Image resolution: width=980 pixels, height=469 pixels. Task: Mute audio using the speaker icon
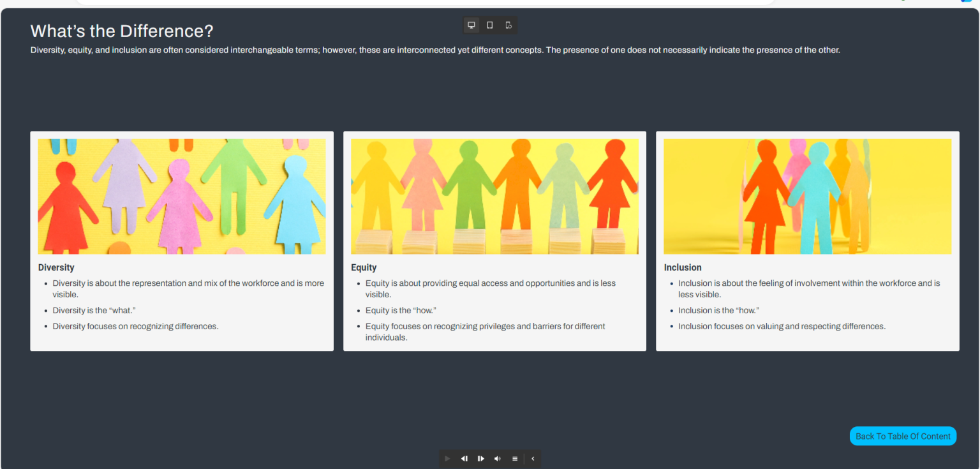tap(497, 458)
